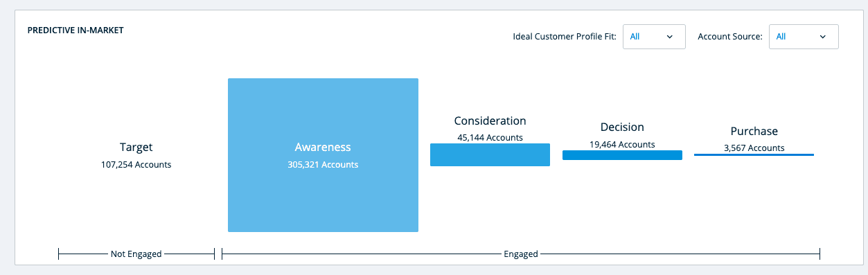Viewport: 868px width, 275px height.
Task: Click the chevron in the Profile Fit dropdown
Action: 670,37
